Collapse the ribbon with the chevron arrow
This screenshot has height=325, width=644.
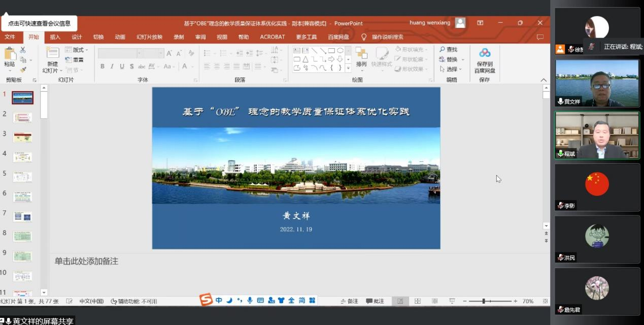click(x=544, y=80)
